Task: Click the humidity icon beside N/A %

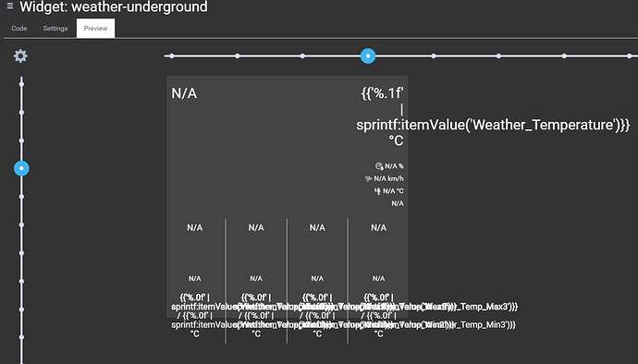Action: [379, 166]
